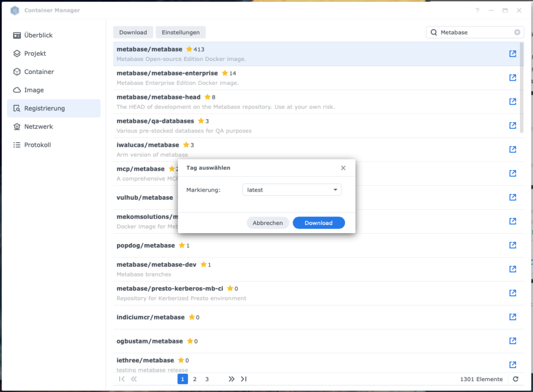
Task: Open the Image section in sidebar
Action: coord(34,90)
